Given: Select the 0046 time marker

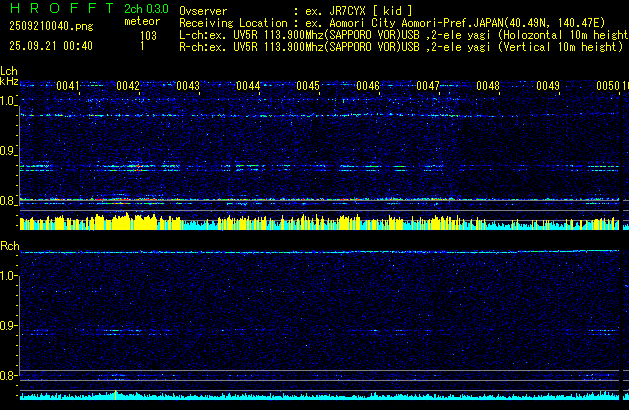Looking at the screenshot, I should (x=368, y=87).
